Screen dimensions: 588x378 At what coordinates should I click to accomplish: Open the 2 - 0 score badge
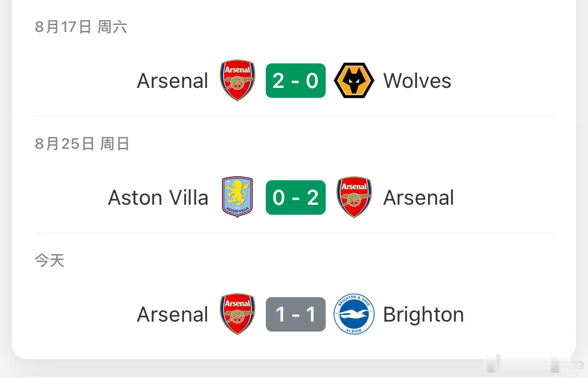[x=296, y=81]
